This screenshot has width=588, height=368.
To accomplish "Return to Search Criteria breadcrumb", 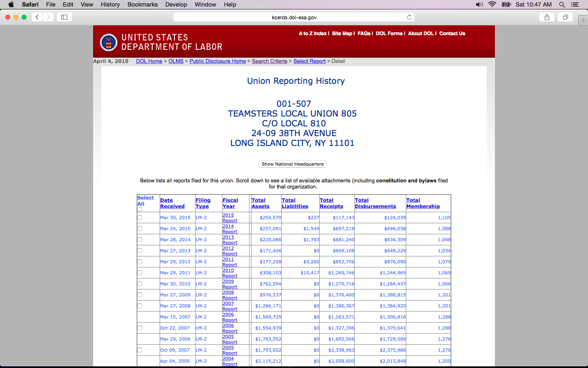I will tap(269, 61).
